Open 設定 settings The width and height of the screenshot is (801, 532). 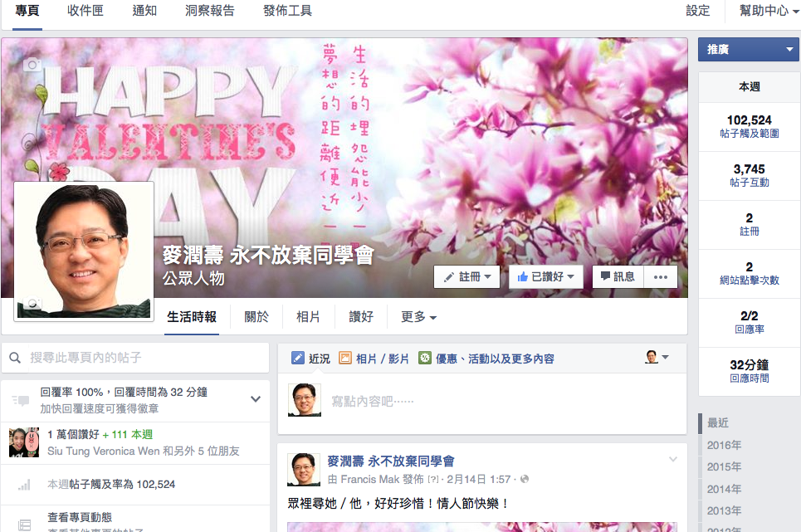coord(698,11)
